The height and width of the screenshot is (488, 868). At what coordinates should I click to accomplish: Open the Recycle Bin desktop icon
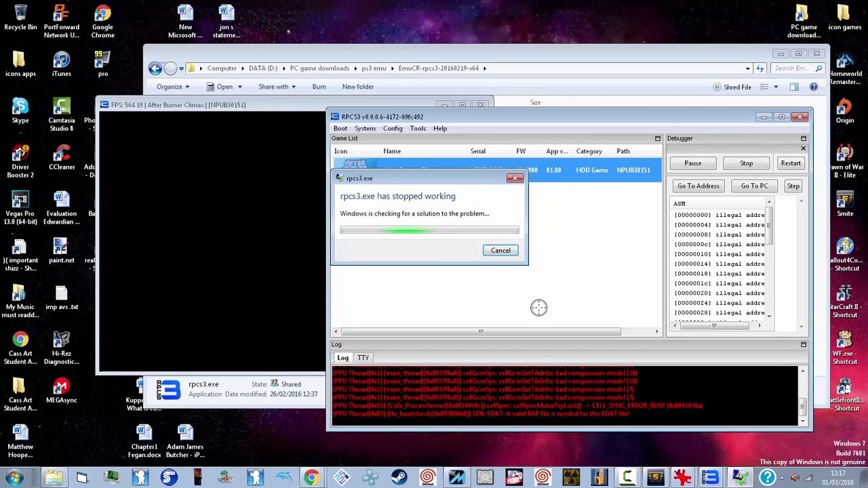coord(20,18)
